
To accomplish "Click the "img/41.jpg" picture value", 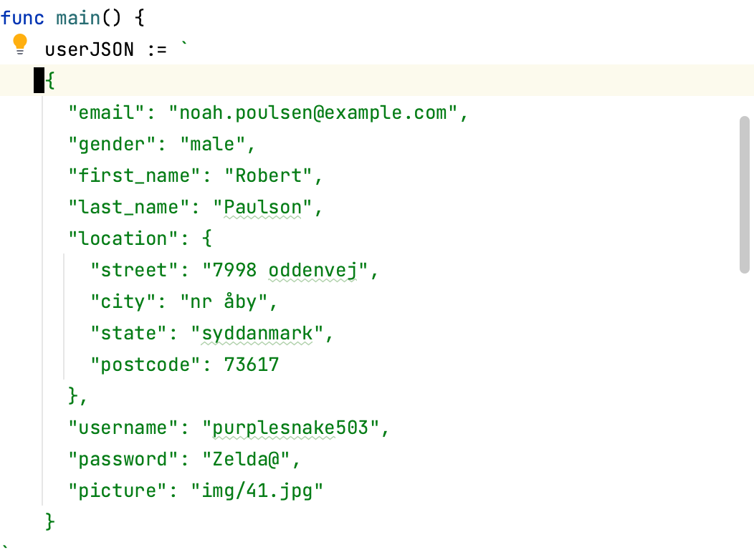I will click(257, 491).
